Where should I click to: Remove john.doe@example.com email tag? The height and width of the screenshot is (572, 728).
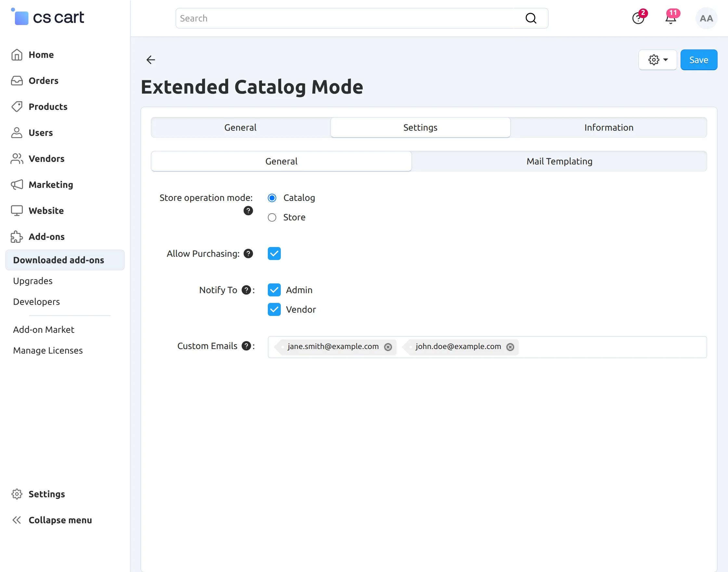coord(510,347)
